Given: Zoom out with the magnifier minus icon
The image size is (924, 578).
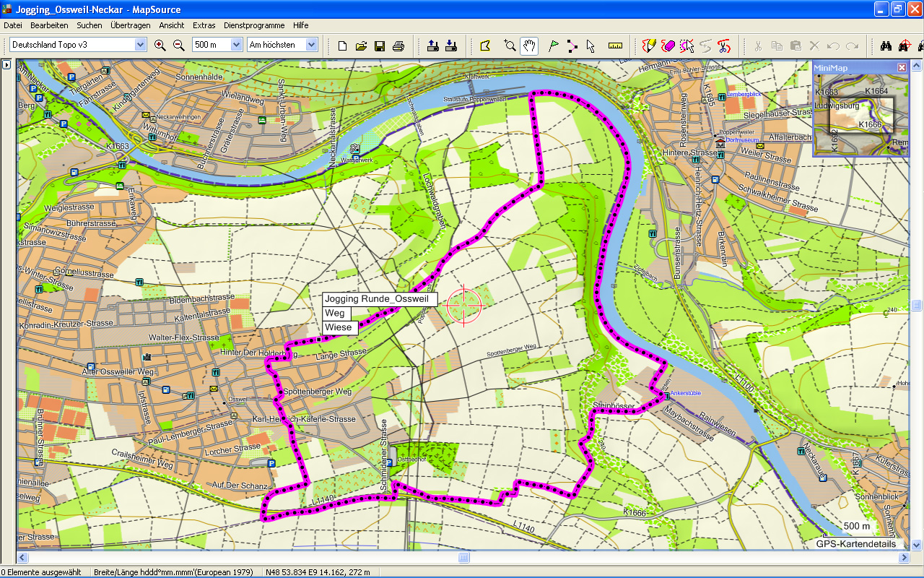Looking at the screenshot, I should 179,46.
